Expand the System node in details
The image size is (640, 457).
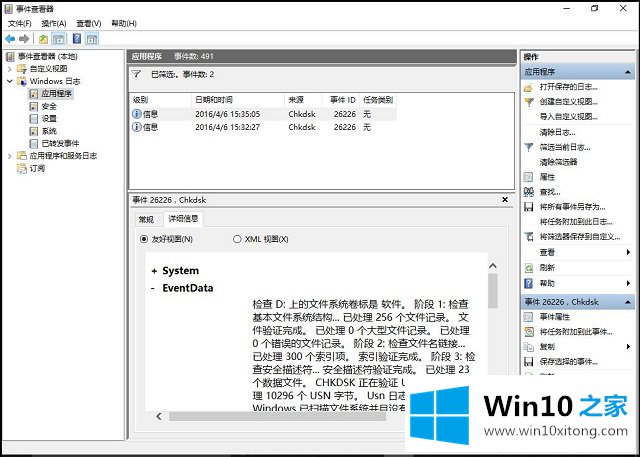(x=153, y=271)
